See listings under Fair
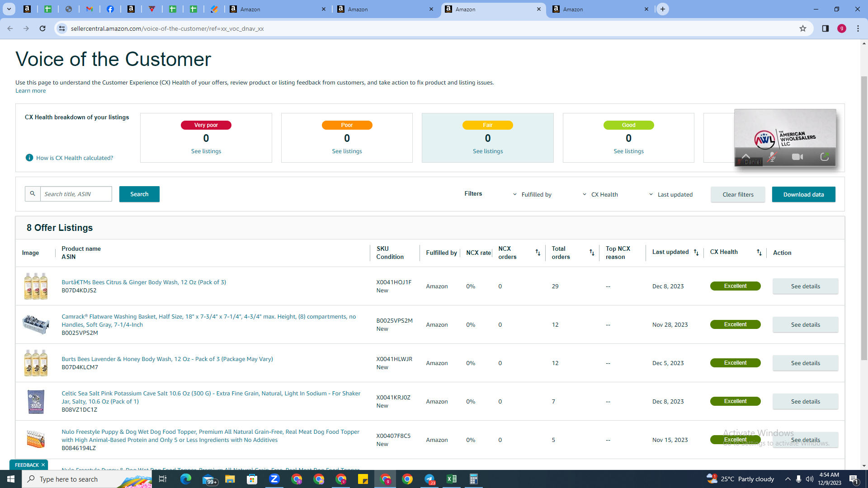Image resolution: width=868 pixels, height=488 pixels. [x=488, y=151]
